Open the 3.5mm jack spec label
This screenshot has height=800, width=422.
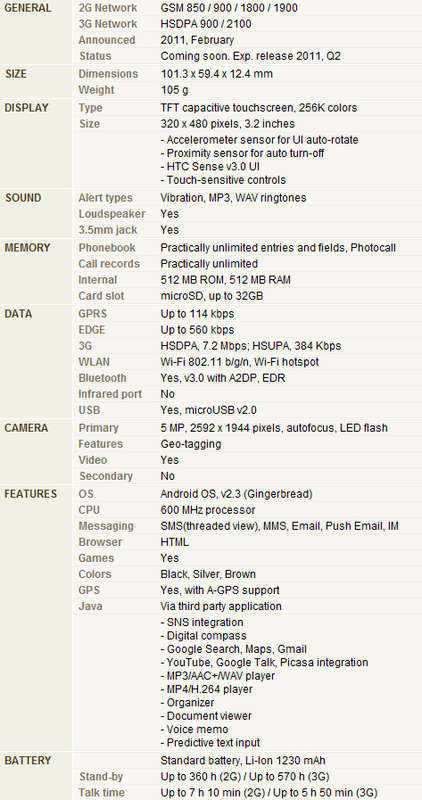pyautogui.click(x=108, y=230)
